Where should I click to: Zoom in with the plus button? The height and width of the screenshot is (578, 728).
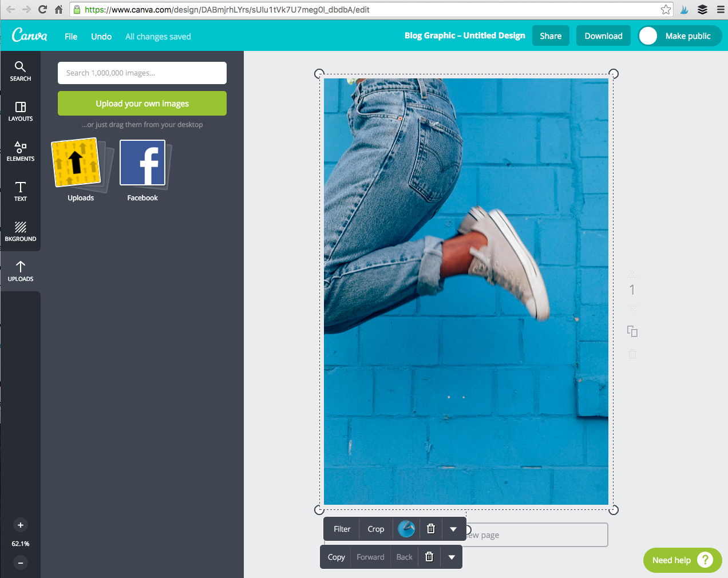21,525
